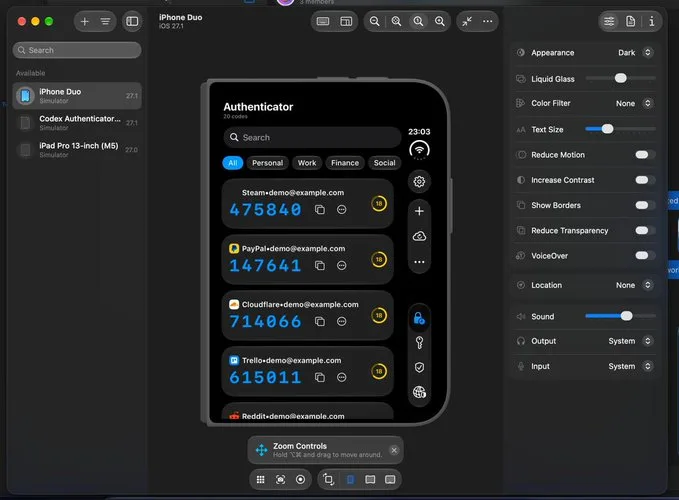Click the shield checkmark icon
The image size is (679, 500).
coord(419,368)
